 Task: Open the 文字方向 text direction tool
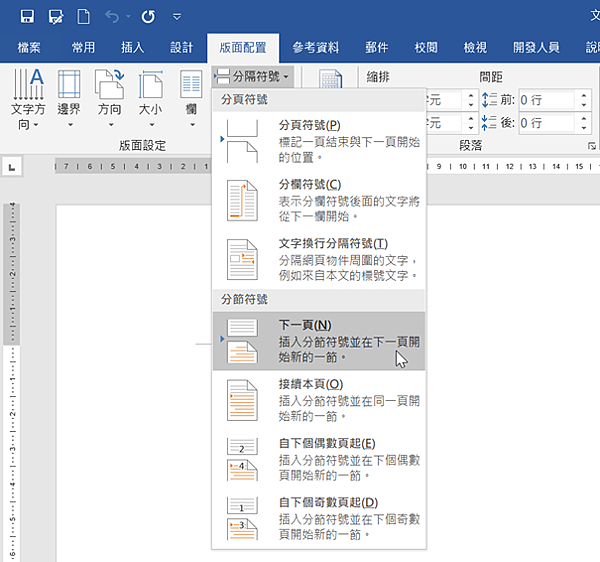[27, 99]
